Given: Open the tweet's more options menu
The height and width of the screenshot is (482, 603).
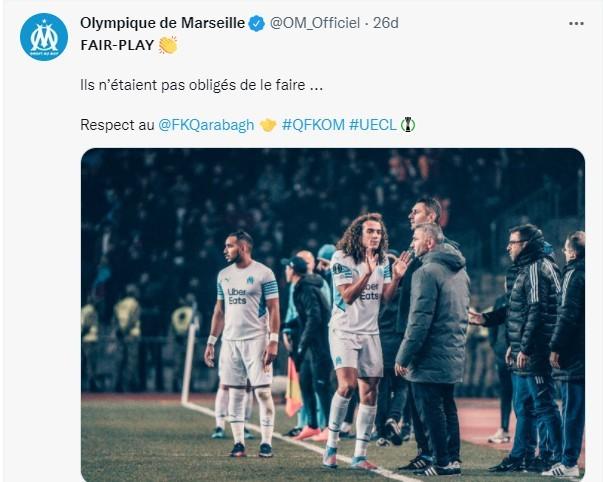Looking at the screenshot, I should (575, 23).
